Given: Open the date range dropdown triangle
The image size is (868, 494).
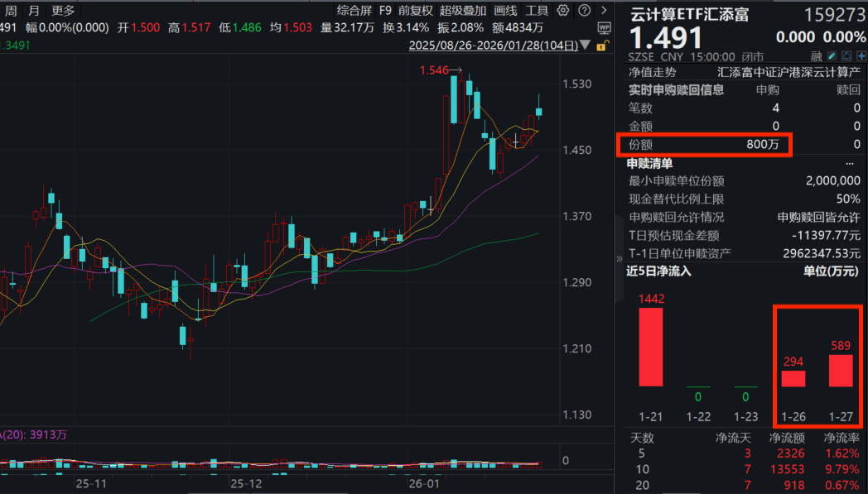Looking at the screenshot, I should pyautogui.click(x=585, y=46).
